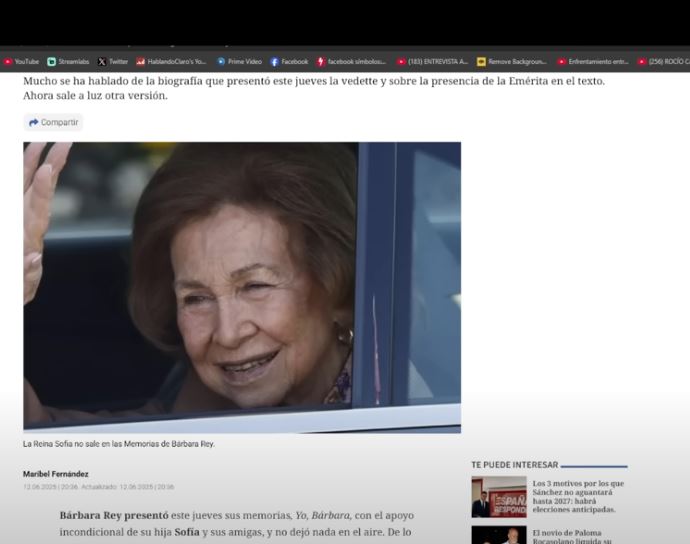Open the X Twitter bookmark icon

pos(102,62)
